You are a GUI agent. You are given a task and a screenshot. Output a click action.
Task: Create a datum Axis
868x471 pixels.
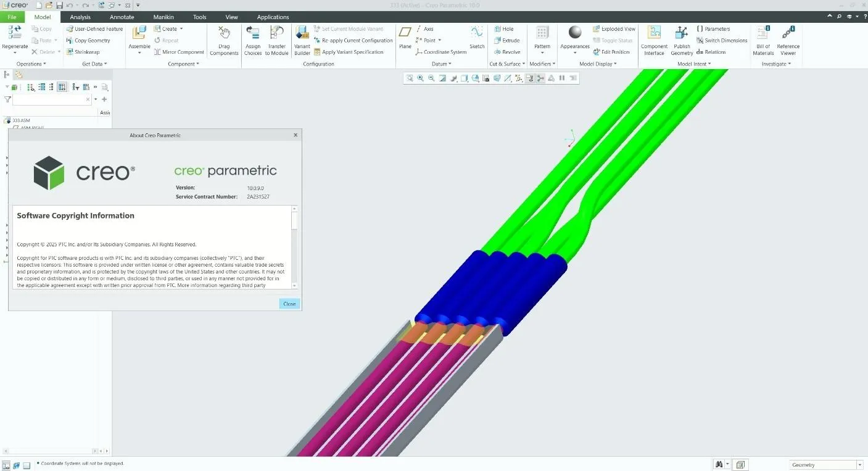(x=424, y=29)
